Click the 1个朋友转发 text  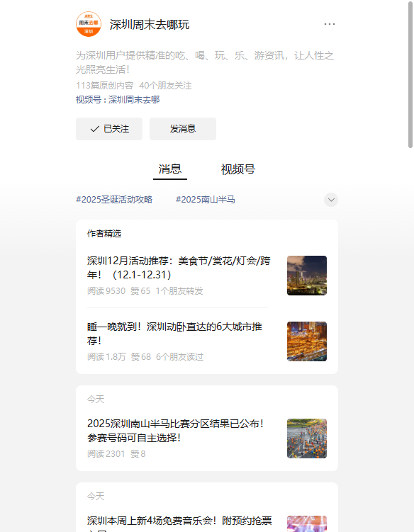pos(179,291)
